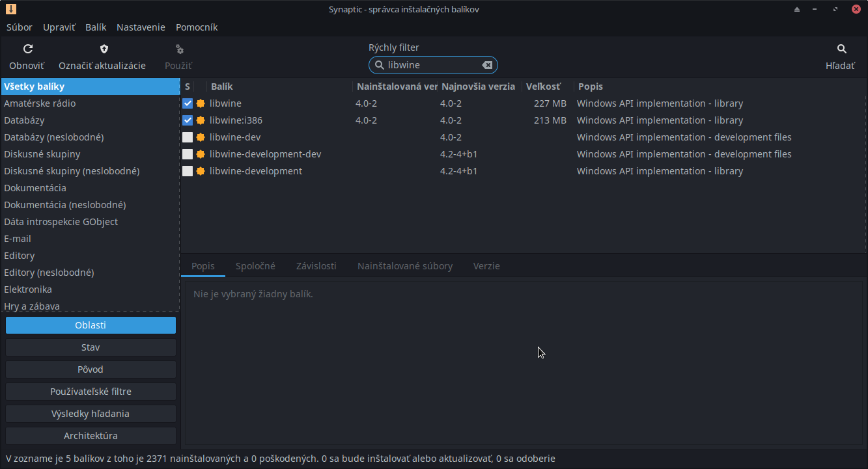
Task: Select the Diskusné skupiny category
Action: [90, 154]
